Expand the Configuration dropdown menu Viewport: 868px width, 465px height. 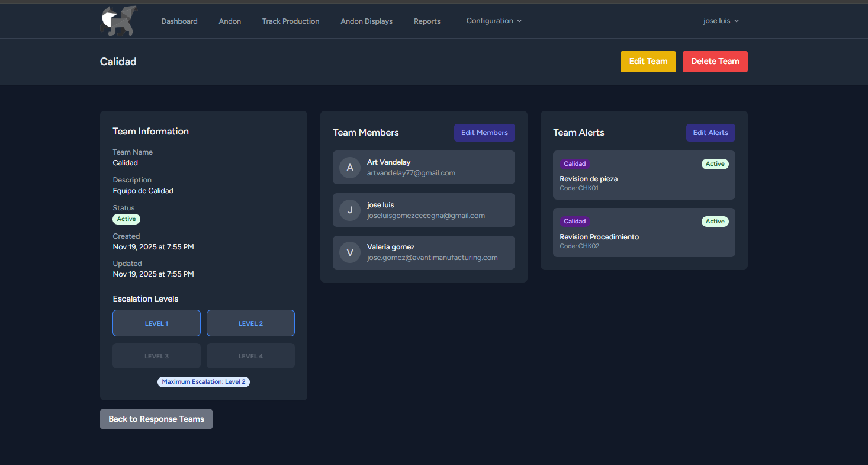(494, 21)
